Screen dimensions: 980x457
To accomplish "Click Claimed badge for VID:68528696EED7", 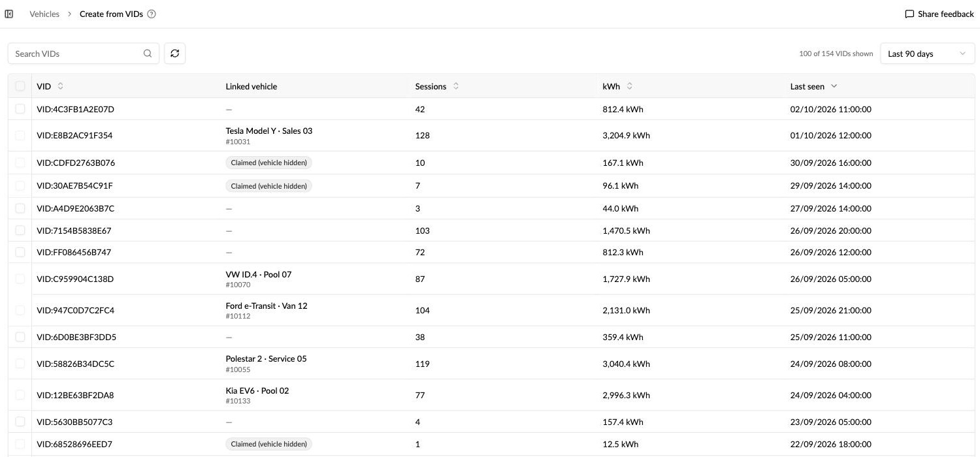I will [269, 444].
